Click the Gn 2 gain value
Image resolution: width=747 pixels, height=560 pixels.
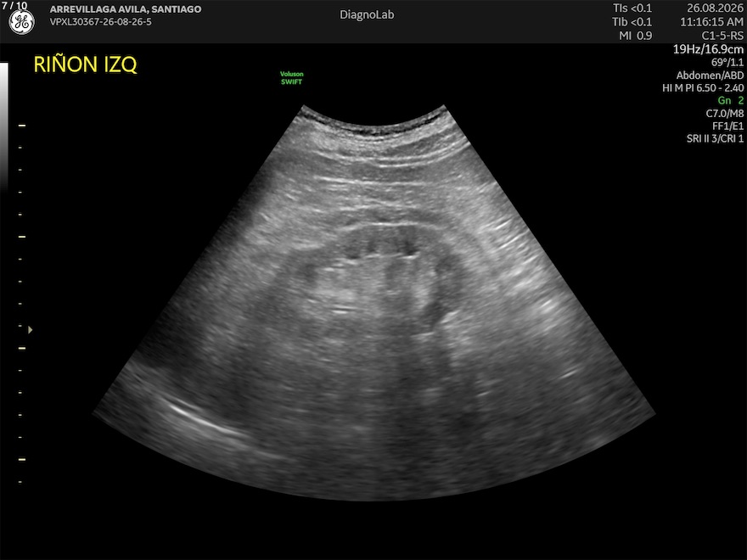730,100
